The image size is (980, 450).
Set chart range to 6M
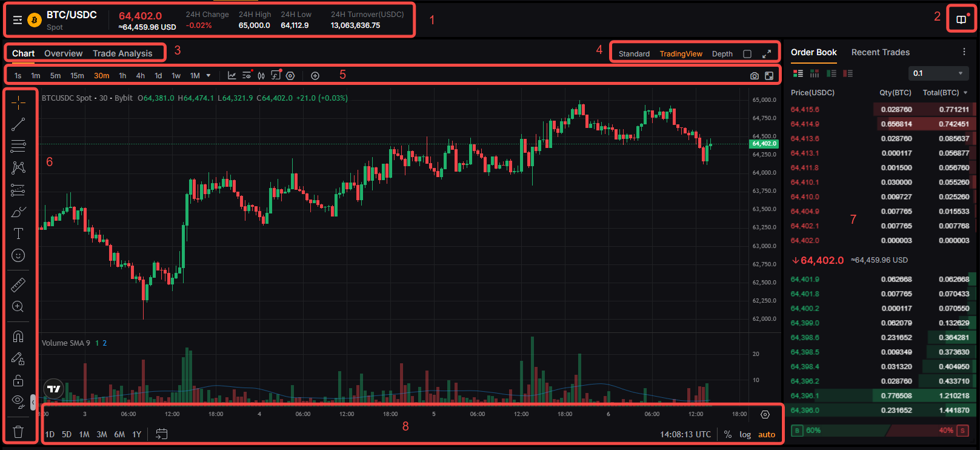[x=119, y=434]
